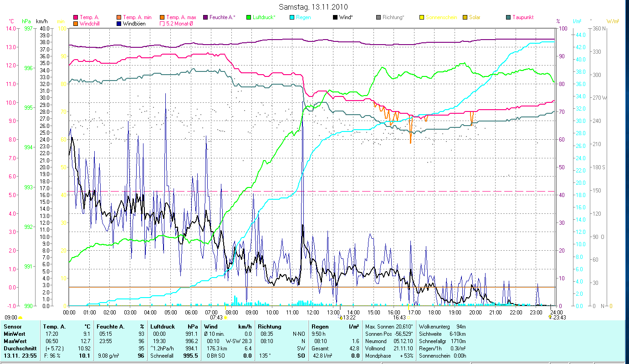The height and width of the screenshot is (364, 629).
Task: Toggle the empty 5.2 Monat-Ø legend box
Action: coord(162,24)
